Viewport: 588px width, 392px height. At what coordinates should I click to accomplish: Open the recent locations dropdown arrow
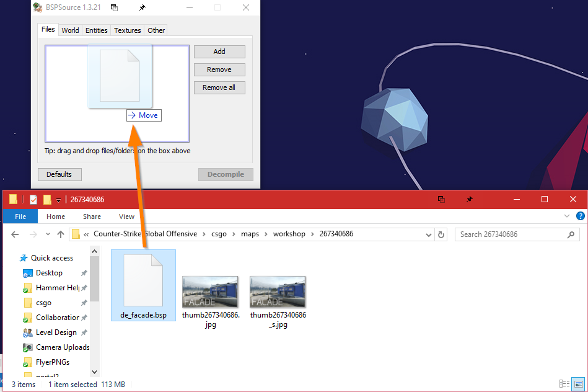(x=48, y=234)
